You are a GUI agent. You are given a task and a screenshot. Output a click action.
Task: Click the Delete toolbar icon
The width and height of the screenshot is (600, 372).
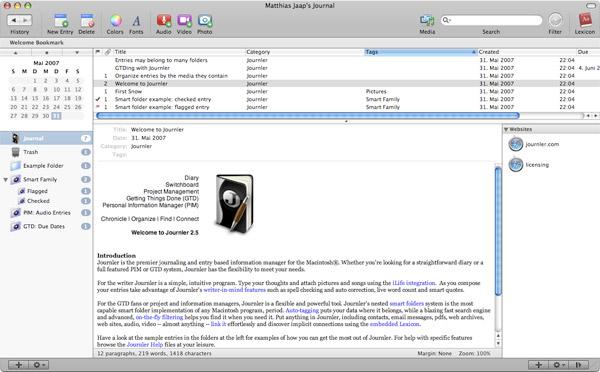click(x=86, y=21)
